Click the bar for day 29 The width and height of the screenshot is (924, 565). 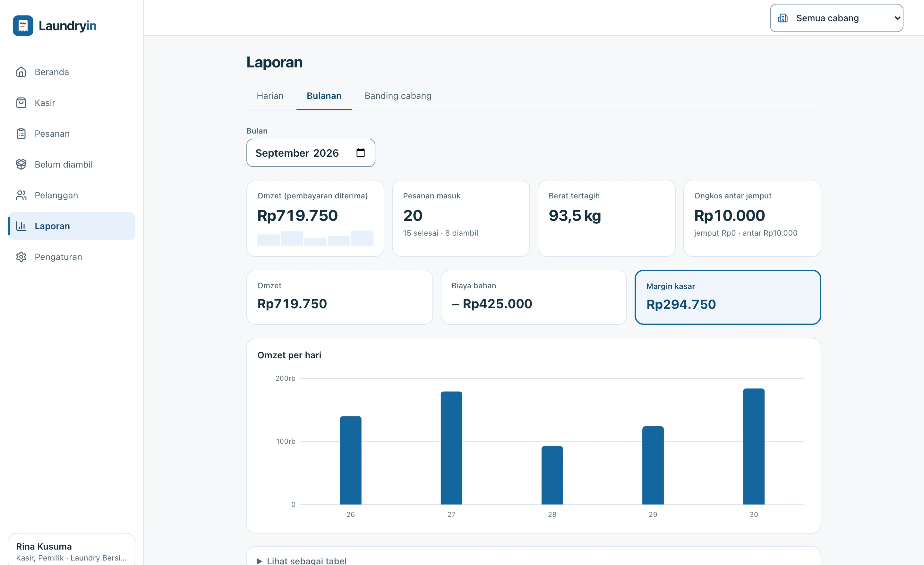point(653,465)
